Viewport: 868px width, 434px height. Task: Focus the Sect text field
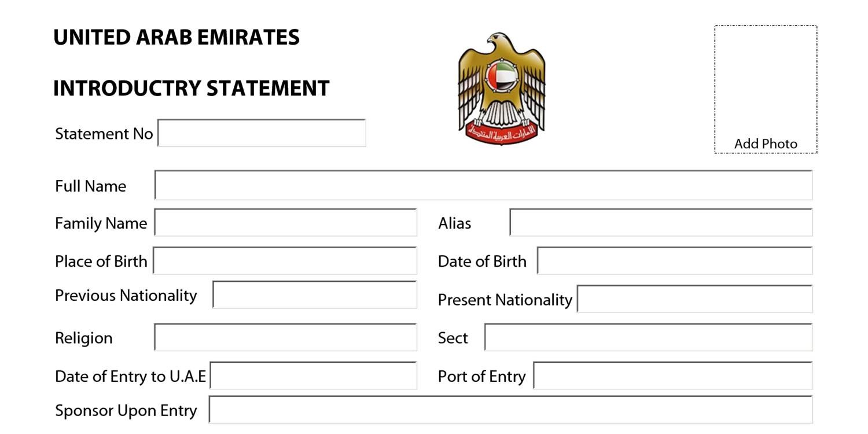pyautogui.click(x=648, y=337)
